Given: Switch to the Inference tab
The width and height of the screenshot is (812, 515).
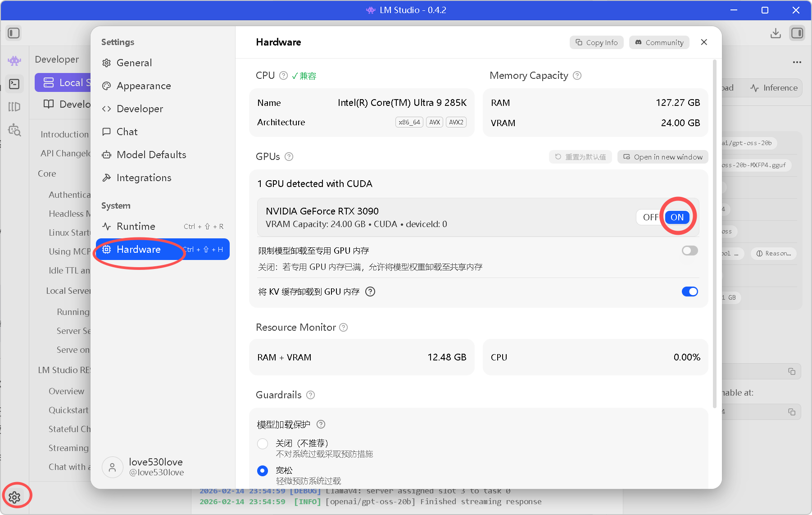Looking at the screenshot, I should [x=774, y=88].
